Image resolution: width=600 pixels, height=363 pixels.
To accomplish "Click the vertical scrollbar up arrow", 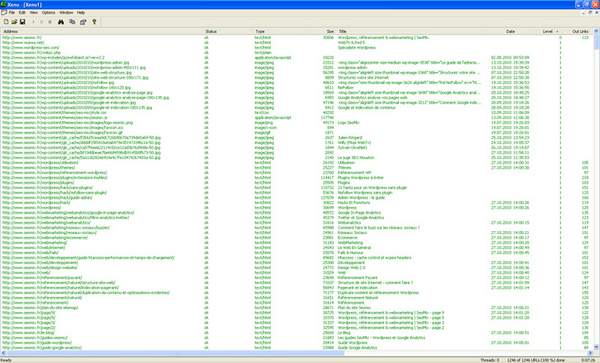I will pyautogui.click(x=597, y=31).
